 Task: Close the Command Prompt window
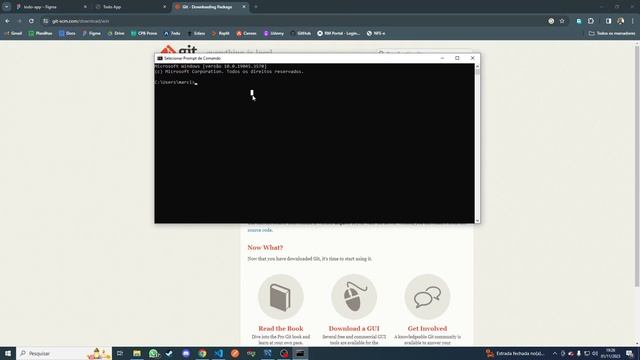pos(473,58)
